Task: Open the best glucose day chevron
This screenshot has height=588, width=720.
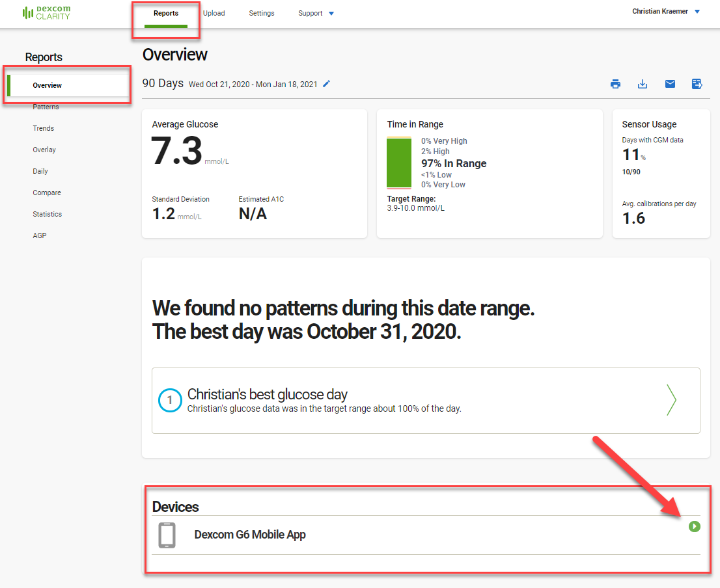Action: (x=671, y=400)
